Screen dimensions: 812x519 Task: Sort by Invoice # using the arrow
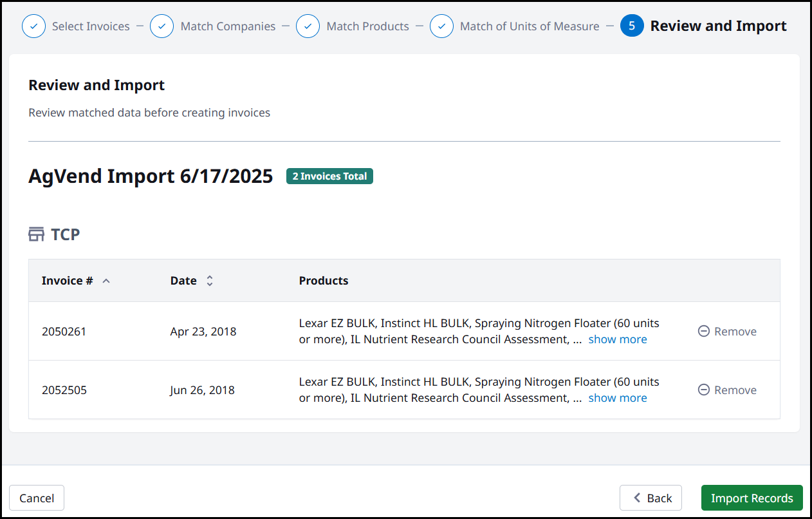tap(106, 281)
